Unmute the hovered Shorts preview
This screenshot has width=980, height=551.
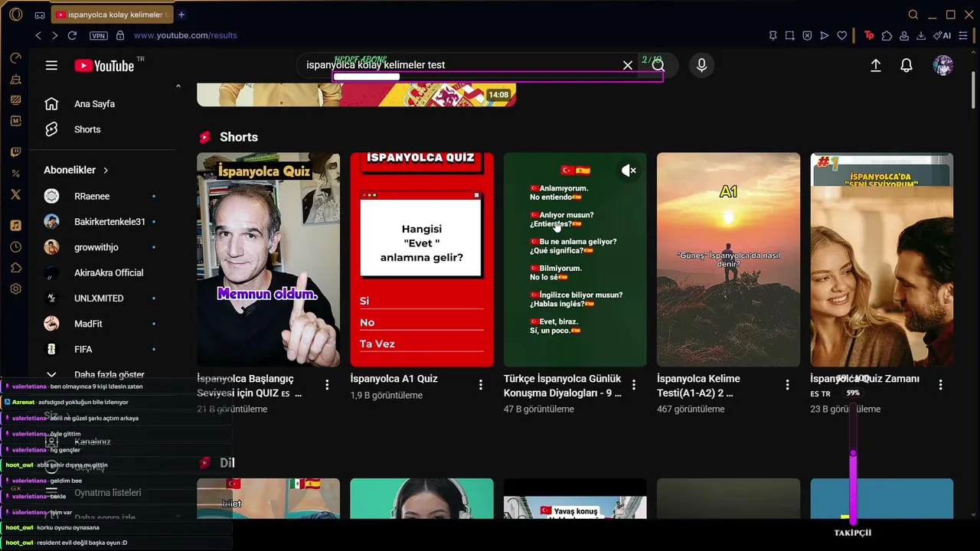coord(629,171)
